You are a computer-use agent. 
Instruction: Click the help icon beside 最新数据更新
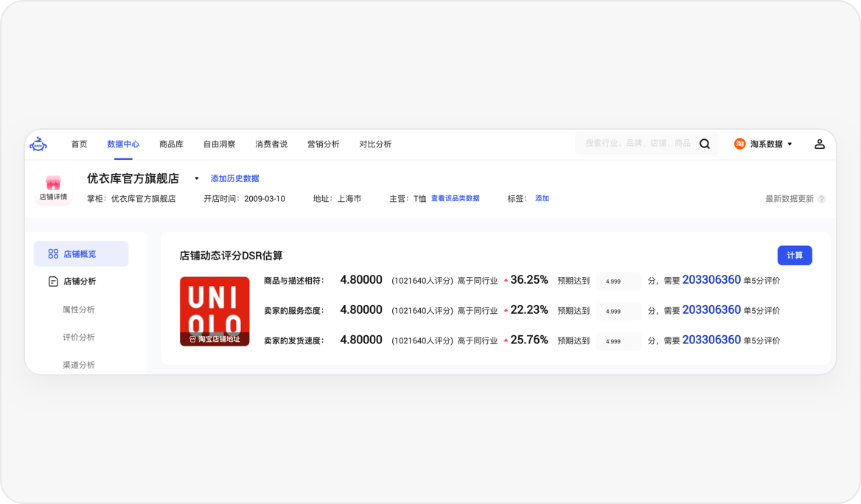pos(821,199)
